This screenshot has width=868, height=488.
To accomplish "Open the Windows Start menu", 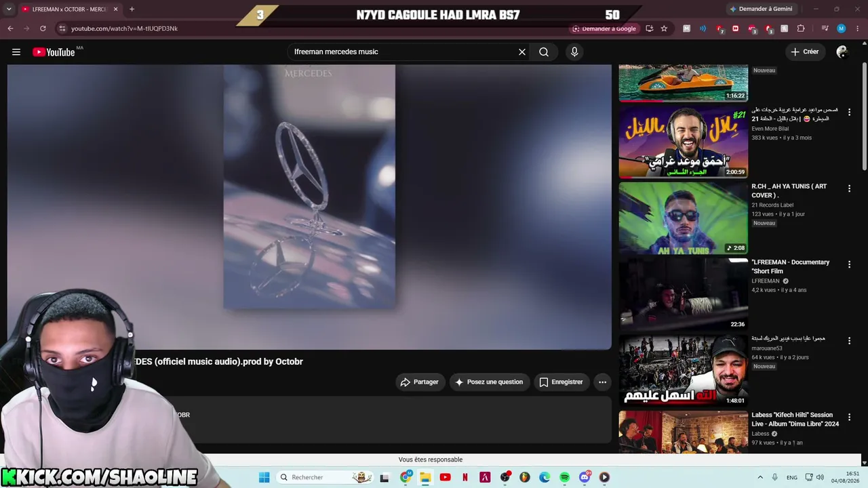I will (x=264, y=477).
